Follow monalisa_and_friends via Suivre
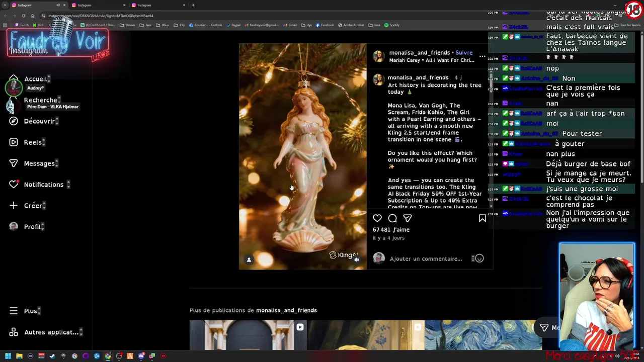The image size is (644, 362). (464, 53)
